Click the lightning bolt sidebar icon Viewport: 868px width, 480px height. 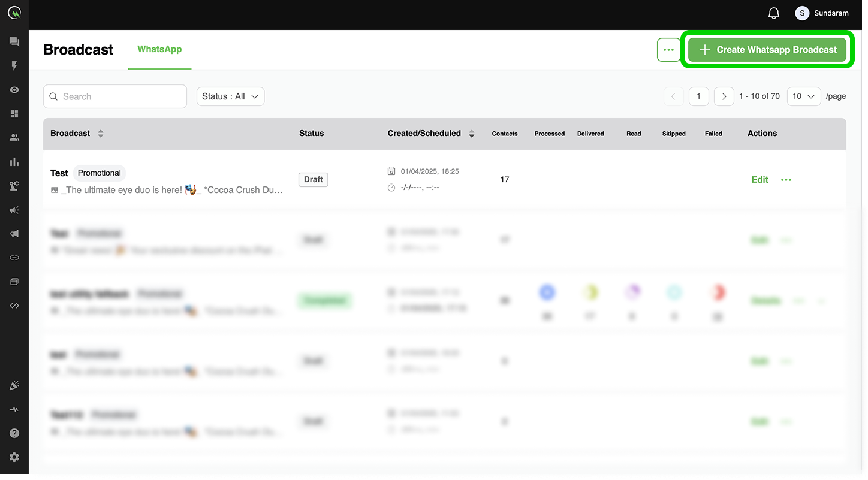click(14, 66)
